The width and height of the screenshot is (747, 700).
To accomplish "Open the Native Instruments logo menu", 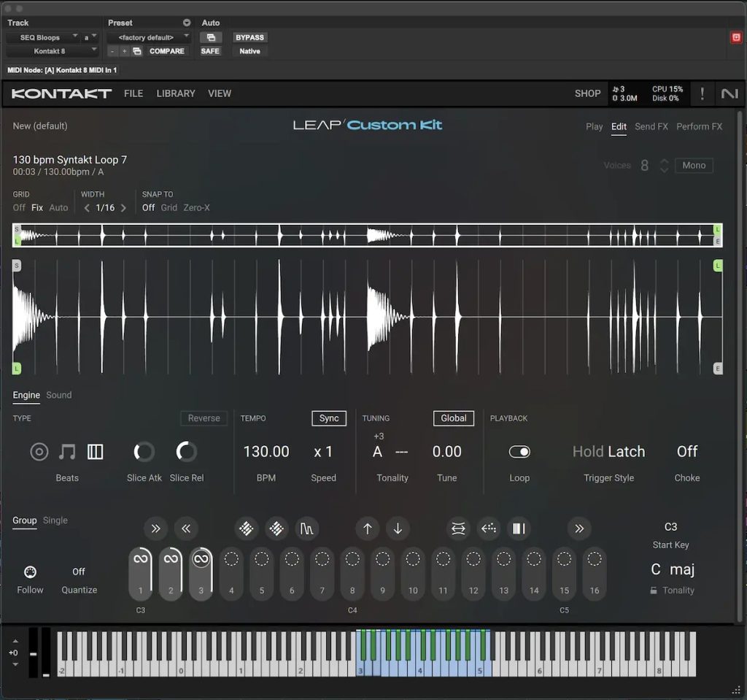I will (x=729, y=93).
